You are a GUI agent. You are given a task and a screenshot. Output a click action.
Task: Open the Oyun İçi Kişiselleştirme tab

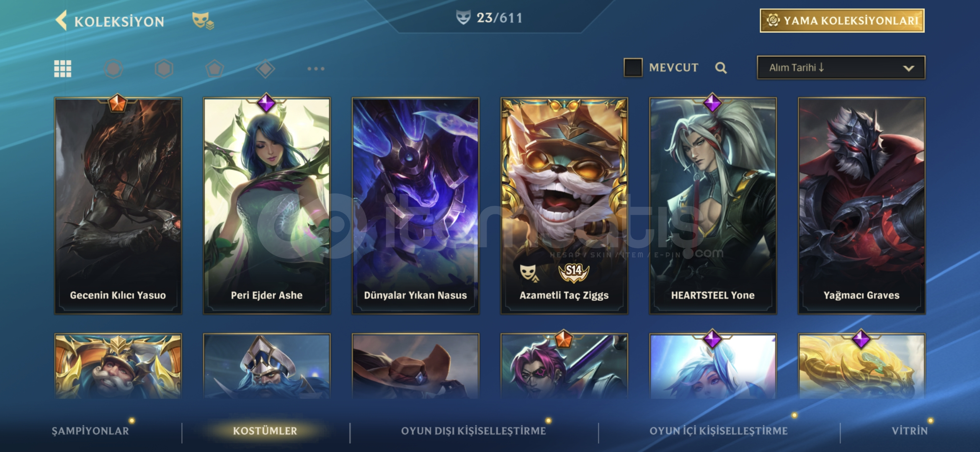pos(719,431)
